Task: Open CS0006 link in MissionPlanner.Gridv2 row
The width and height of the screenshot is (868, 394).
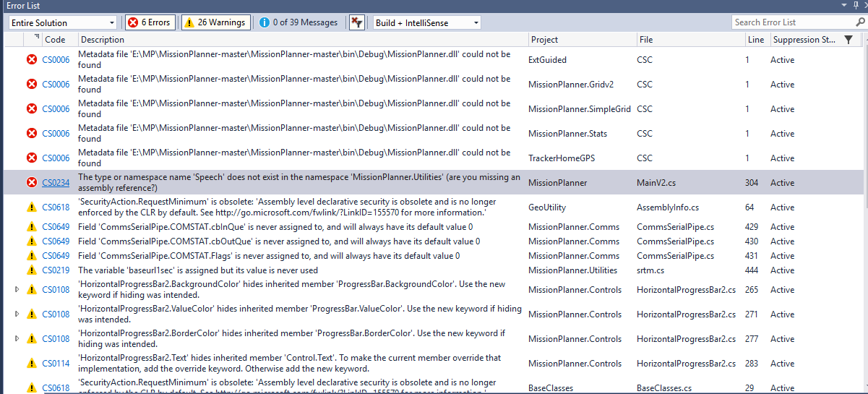Action: click(x=56, y=85)
